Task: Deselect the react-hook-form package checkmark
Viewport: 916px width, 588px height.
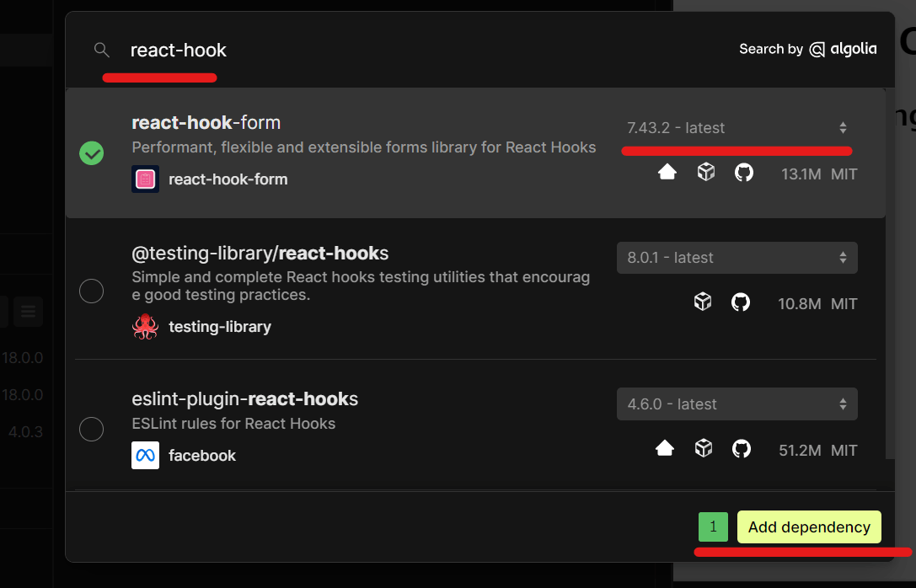Action: point(92,153)
